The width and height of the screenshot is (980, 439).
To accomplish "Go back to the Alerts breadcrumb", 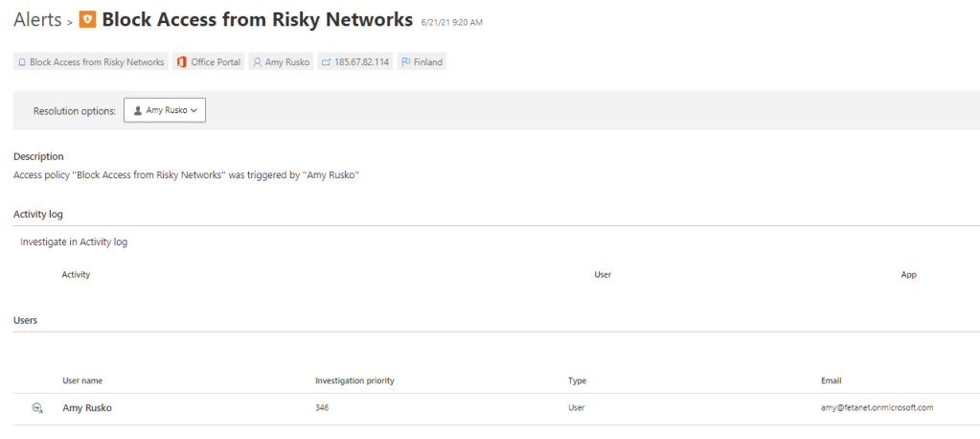I will click(x=37, y=19).
